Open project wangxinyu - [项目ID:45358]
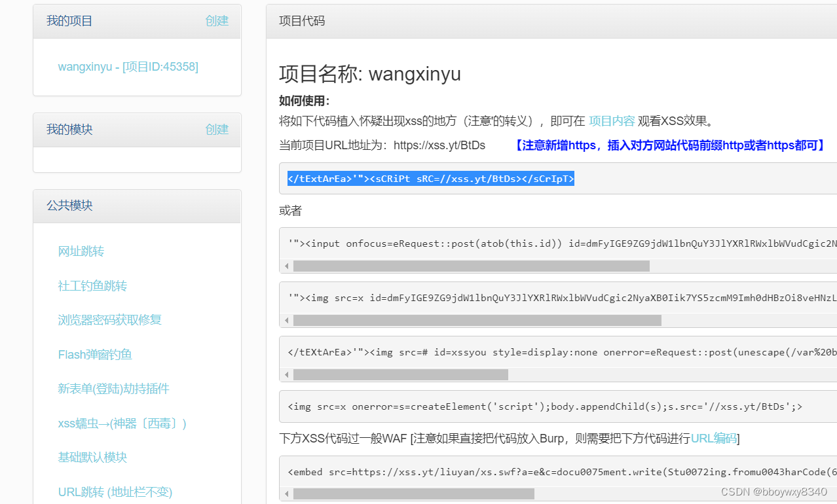837x504 pixels. [x=128, y=67]
